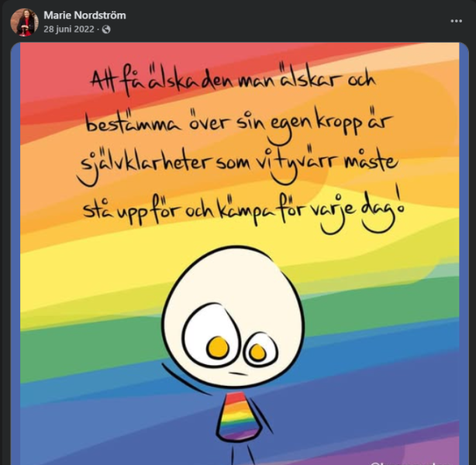
Task: Click the globe public privacy icon
Action: [x=106, y=29]
